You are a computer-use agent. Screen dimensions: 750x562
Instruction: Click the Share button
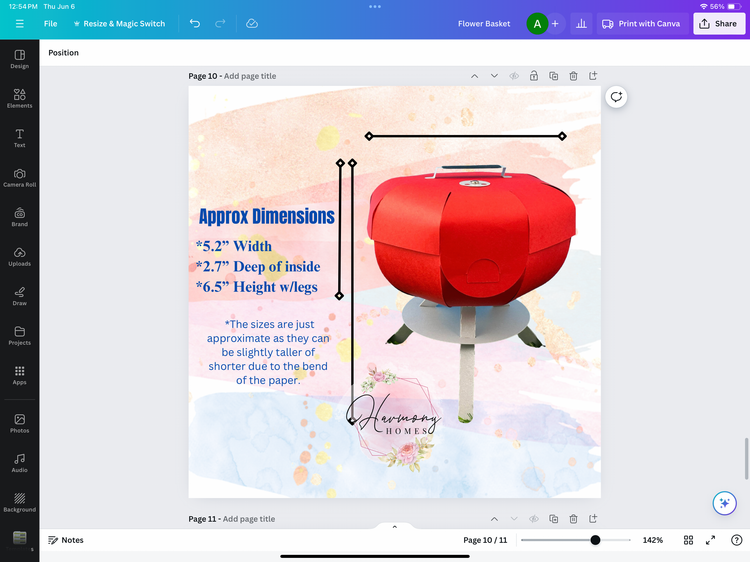coord(719,23)
